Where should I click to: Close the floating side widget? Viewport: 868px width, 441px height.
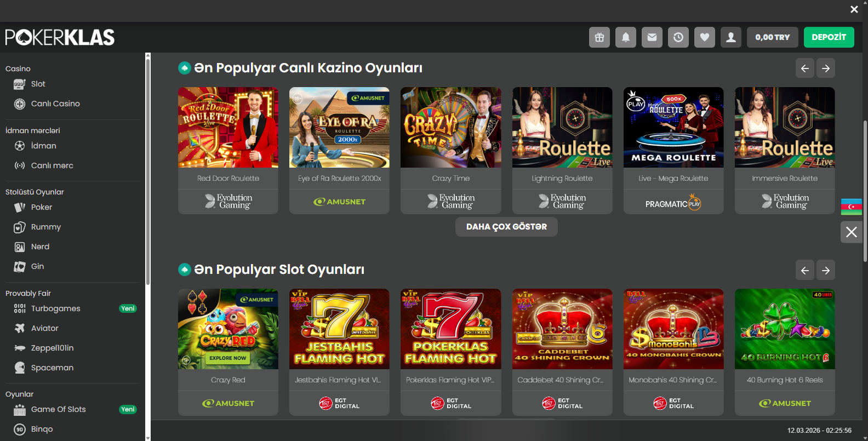point(851,232)
